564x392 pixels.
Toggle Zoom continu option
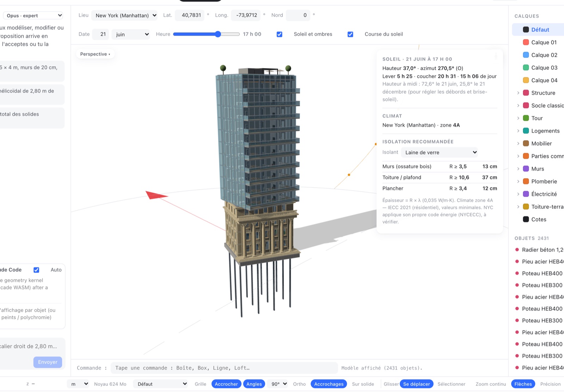[x=491, y=384]
